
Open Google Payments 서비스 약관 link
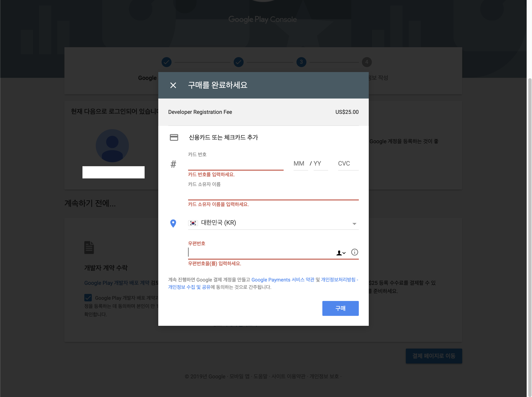pos(283,280)
